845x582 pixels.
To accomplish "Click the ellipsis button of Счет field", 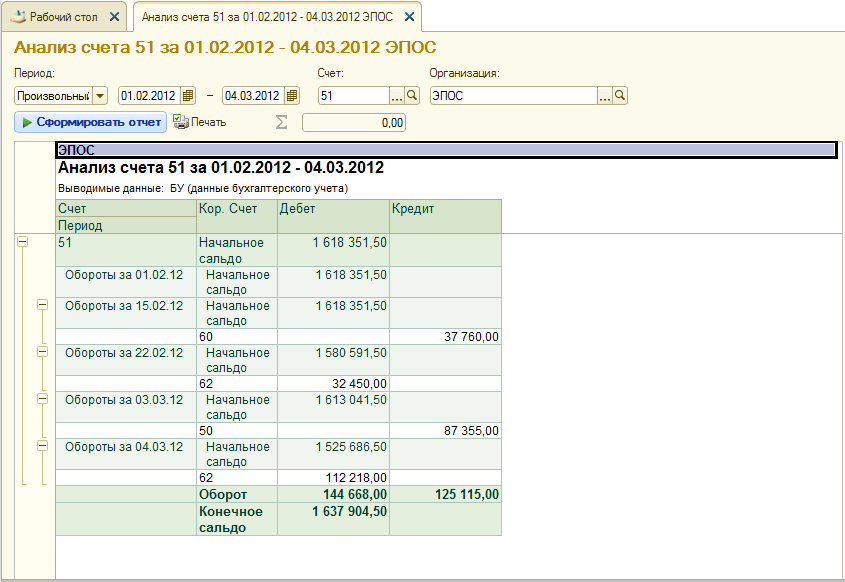I will pos(397,96).
